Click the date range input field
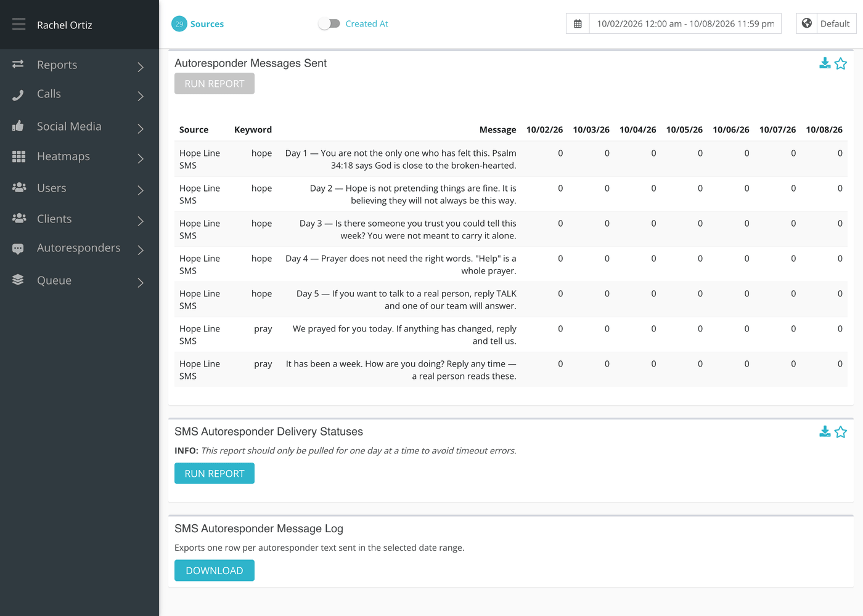This screenshot has width=863, height=616. coord(685,23)
